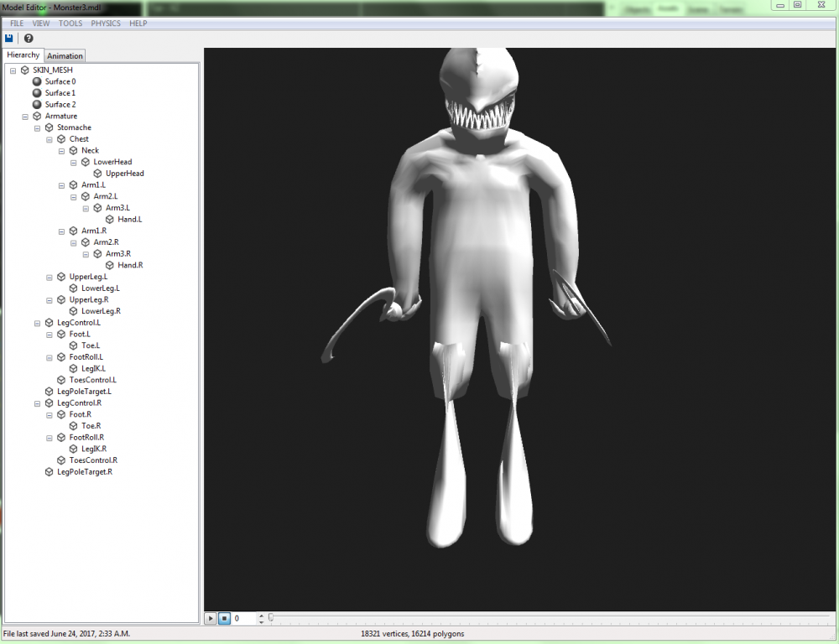
Task: Click the Hand.L bone icon
Action: [108, 219]
